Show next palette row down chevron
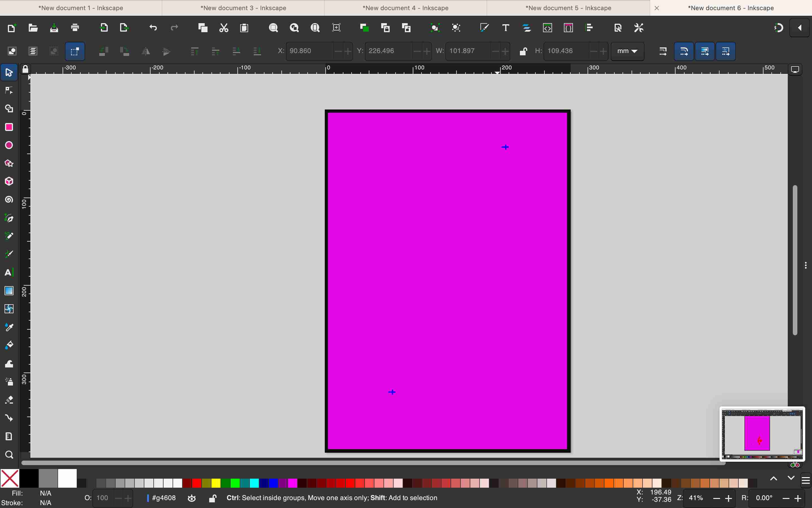The height and width of the screenshot is (508, 812). click(791, 478)
